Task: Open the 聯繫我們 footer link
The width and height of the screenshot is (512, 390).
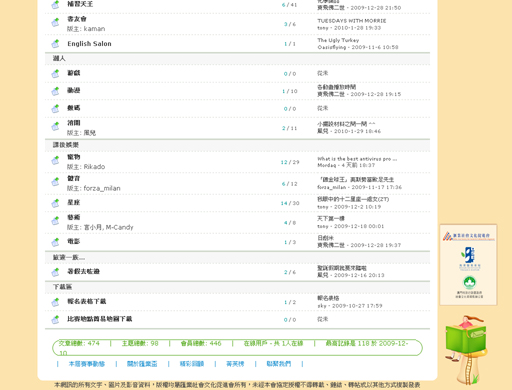Action: point(279,364)
